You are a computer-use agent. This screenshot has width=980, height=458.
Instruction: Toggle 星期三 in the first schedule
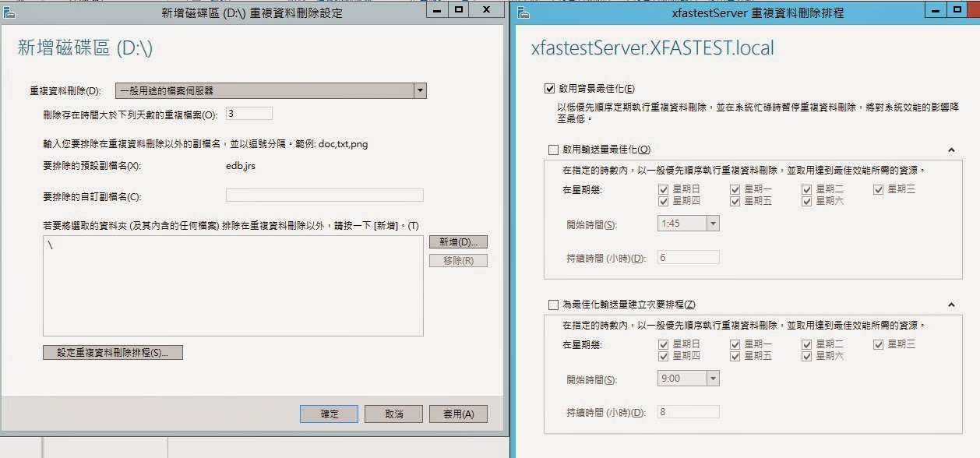(879, 189)
